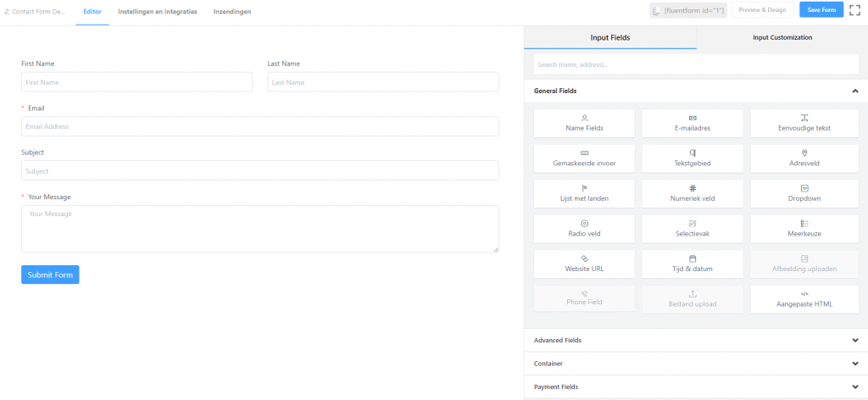Image resolution: width=868 pixels, height=400 pixels.
Task: Insert the Website URL field
Action: coord(584,264)
